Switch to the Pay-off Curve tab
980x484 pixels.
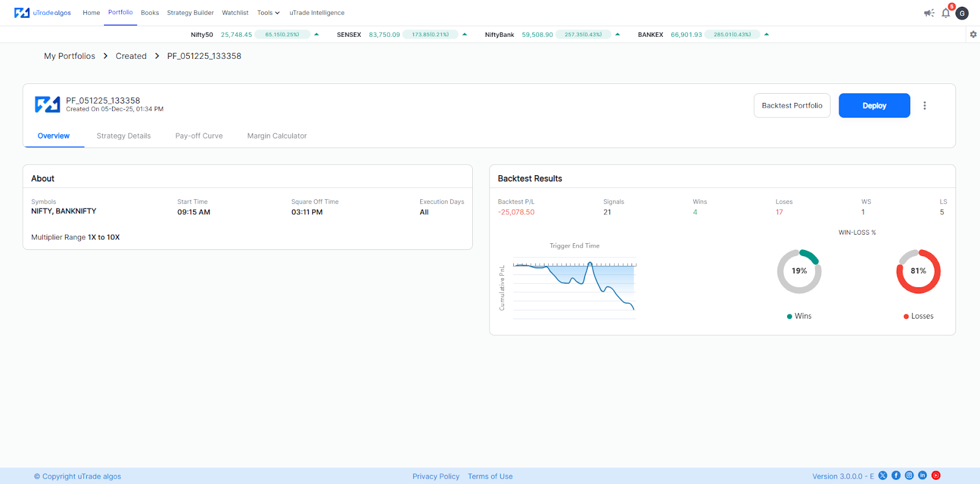(199, 136)
